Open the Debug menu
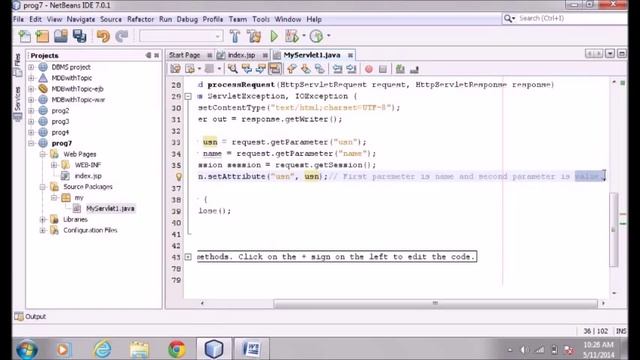The image size is (640, 360). (187, 19)
